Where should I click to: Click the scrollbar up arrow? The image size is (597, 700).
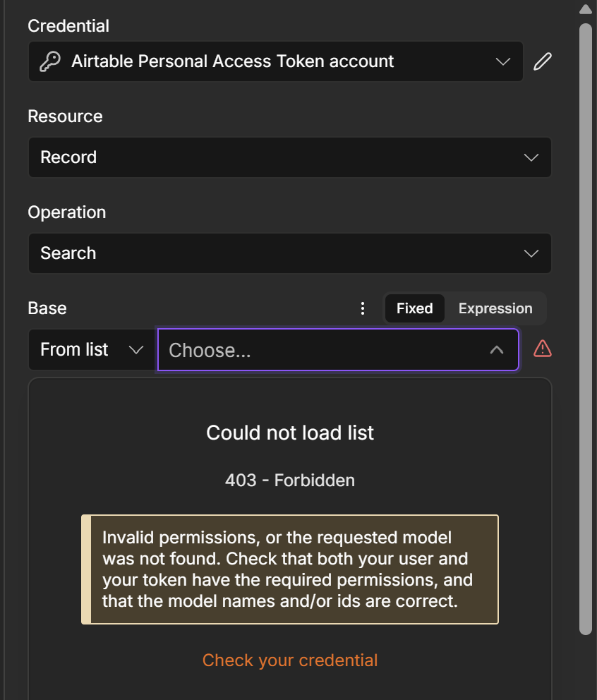click(x=586, y=9)
